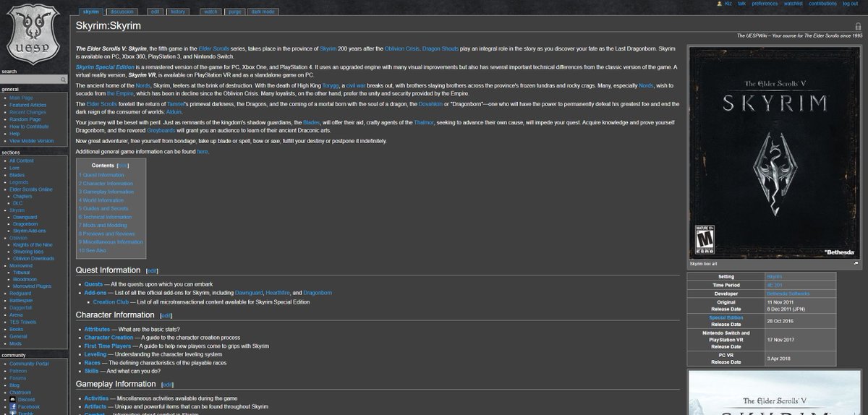Jump to 4 World Information in contents

pos(101,200)
